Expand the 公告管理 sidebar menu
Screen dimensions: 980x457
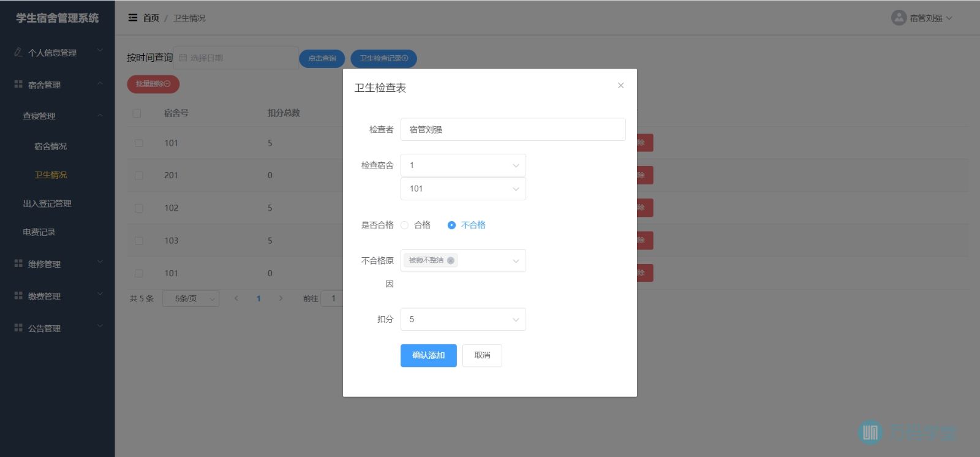tap(57, 328)
